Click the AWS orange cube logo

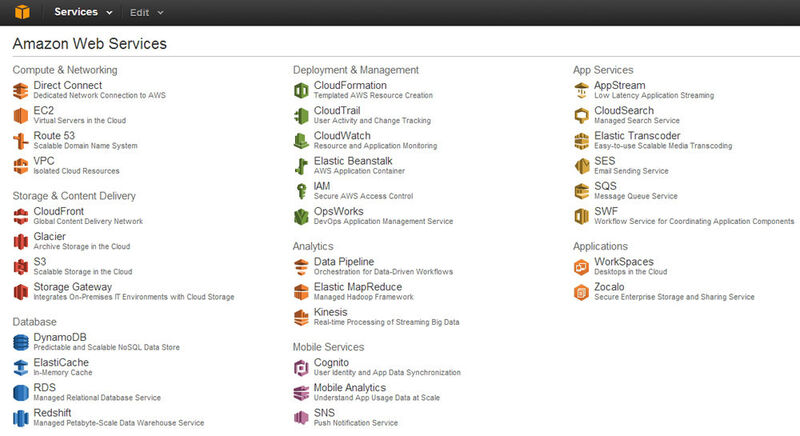click(x=22, y=12)
